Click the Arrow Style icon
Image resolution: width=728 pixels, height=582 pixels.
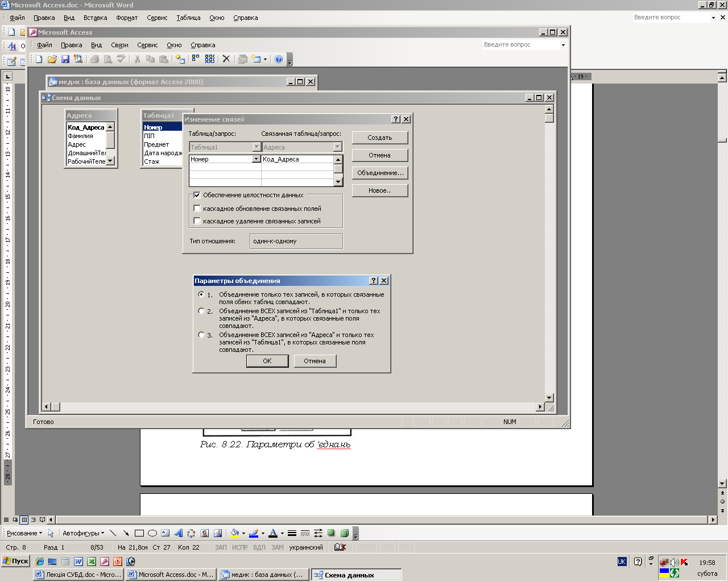(318, 533)
